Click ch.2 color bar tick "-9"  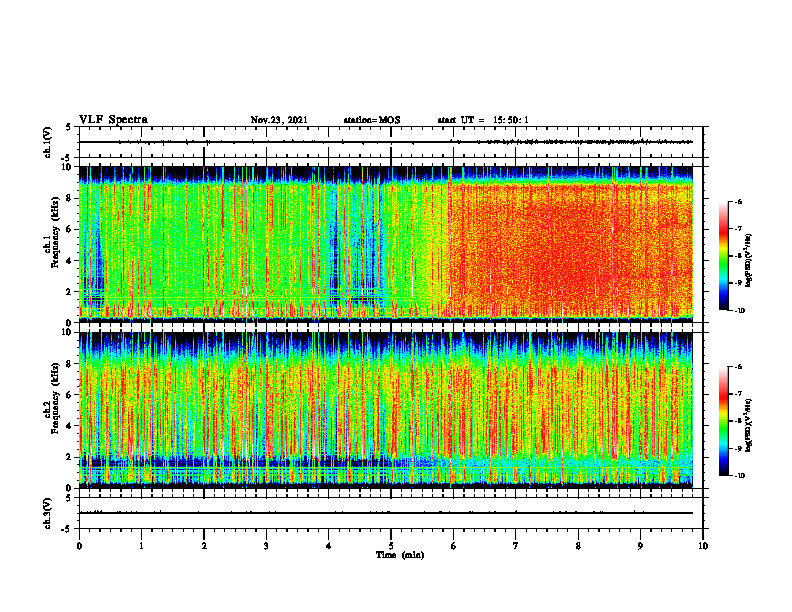(x=739, y=448)
